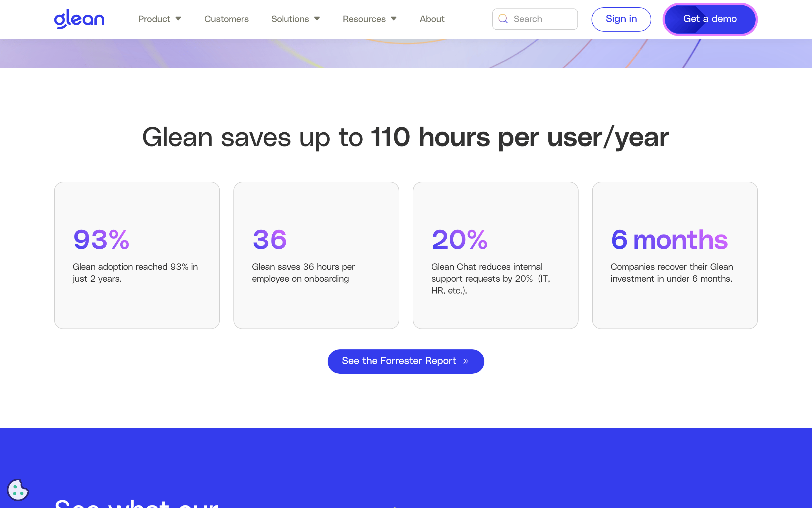This screenshot has height=508, width=812.
Task: Click the 6 months statistic heading
Action: pyautogui.click(x=669, y=240)
